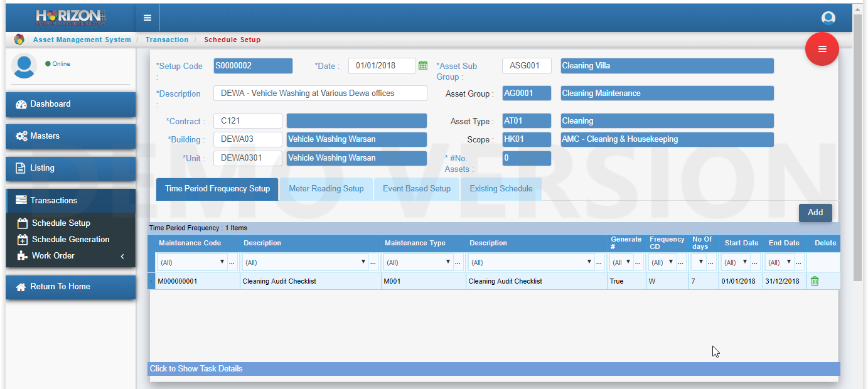Open Maintenance Code filter dropdown
The image size is (868, 389).
(x=222, y=262)
